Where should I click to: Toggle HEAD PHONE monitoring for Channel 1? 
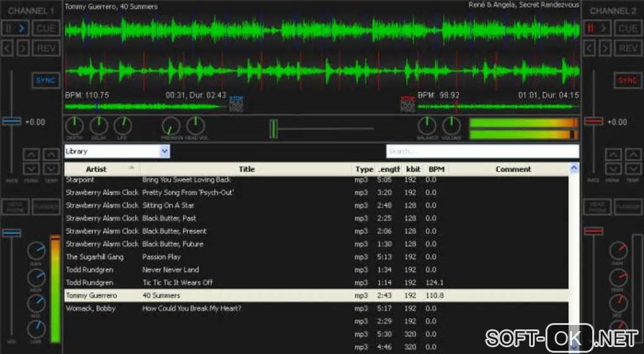[x=15, y=207]
